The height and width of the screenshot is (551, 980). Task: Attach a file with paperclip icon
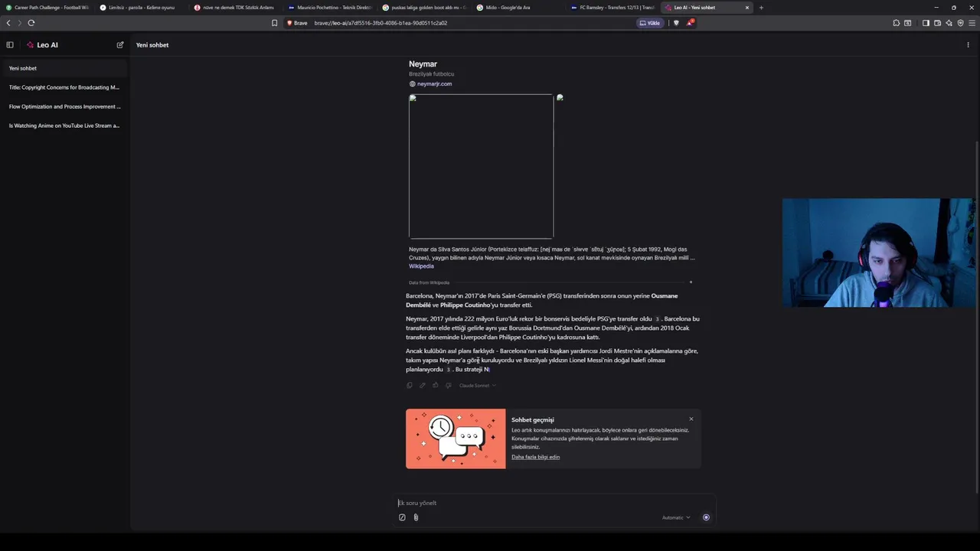(416, 517)
